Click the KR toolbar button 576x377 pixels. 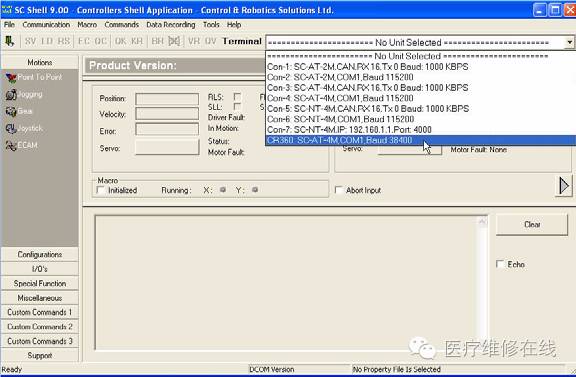137,41
